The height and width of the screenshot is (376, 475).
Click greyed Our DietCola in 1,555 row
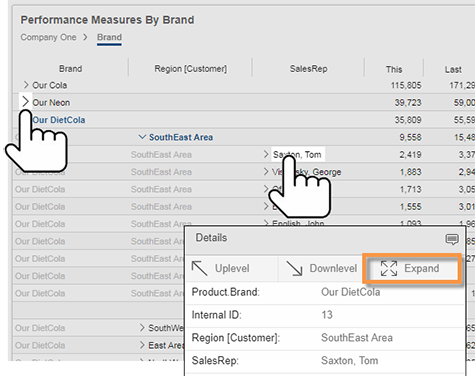pos(40,207)
